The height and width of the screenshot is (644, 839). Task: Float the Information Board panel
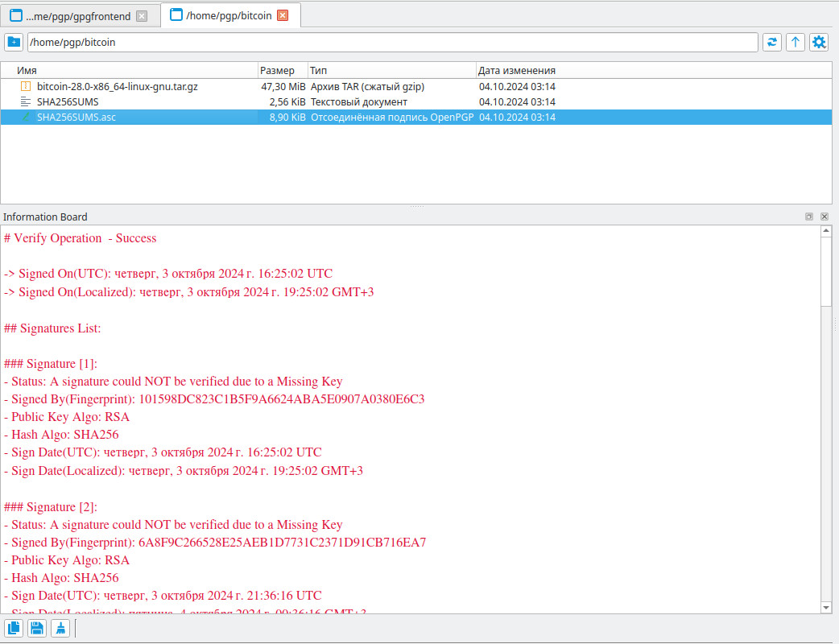point(809,217)
